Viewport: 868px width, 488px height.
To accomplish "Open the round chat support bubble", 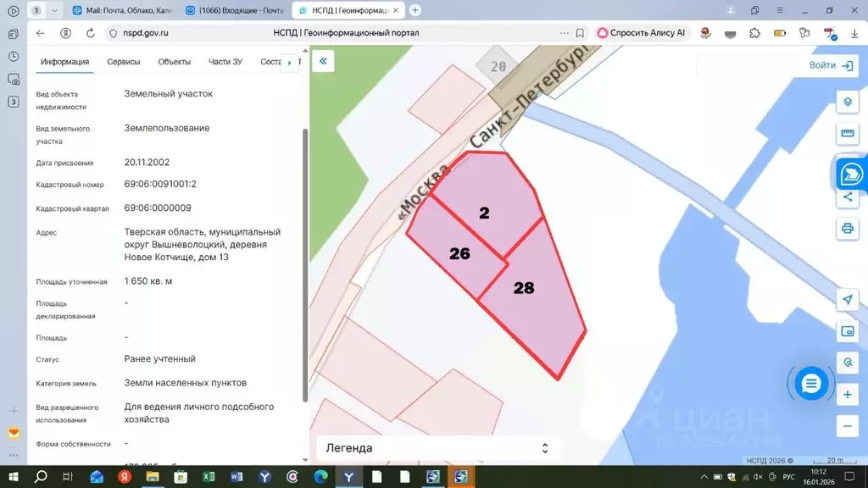I will pos(810,385).
